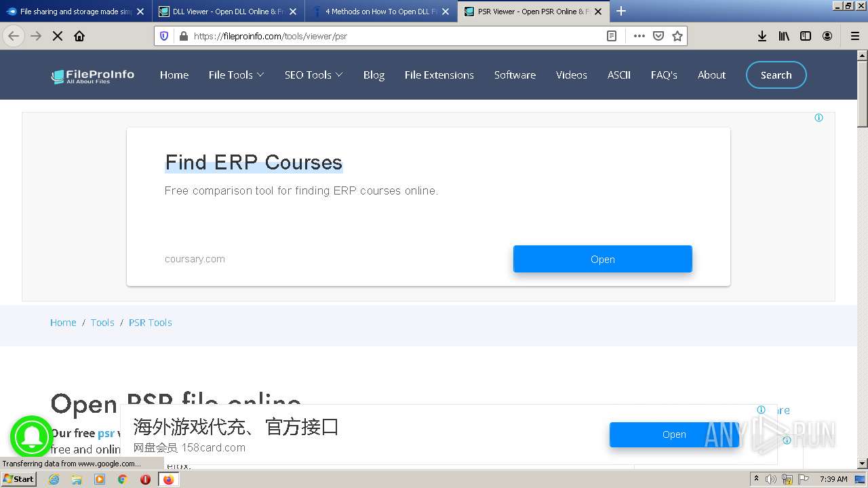Open Videos menu item
The image size is (868, 488).
tap(572, 75)
